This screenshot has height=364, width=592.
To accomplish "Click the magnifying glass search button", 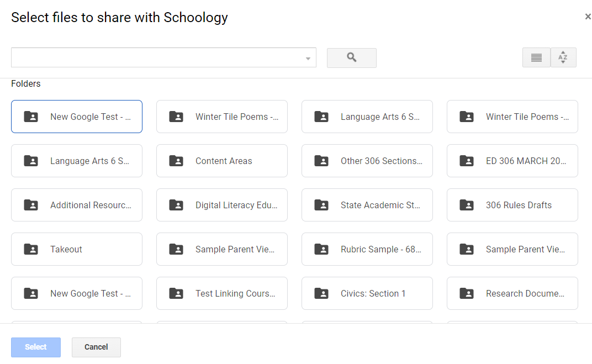I will click(x=351, y=58).
